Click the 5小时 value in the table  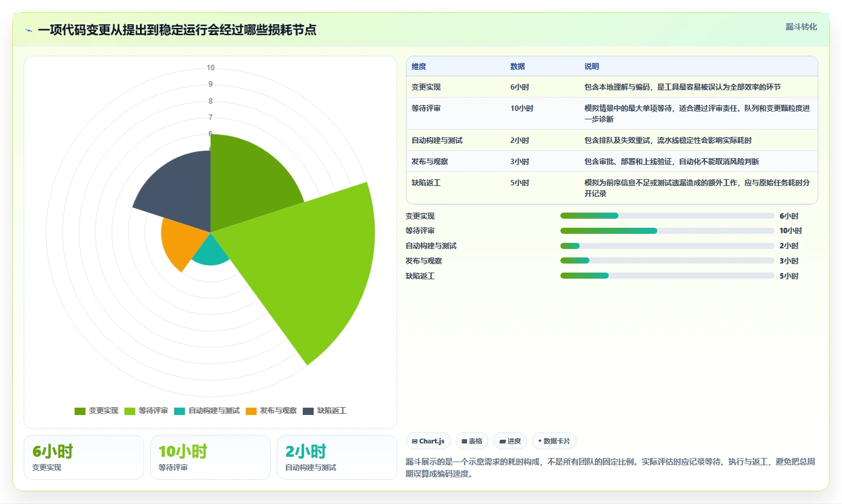click(x=519, y=183)
